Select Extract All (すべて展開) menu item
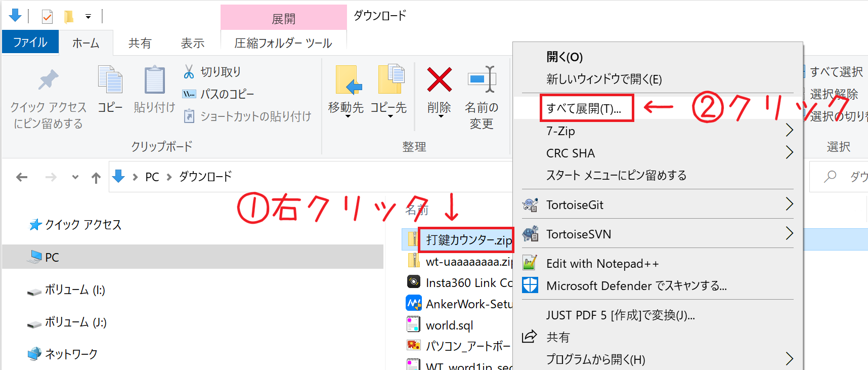Screen dimensions: 868x370 584,108
